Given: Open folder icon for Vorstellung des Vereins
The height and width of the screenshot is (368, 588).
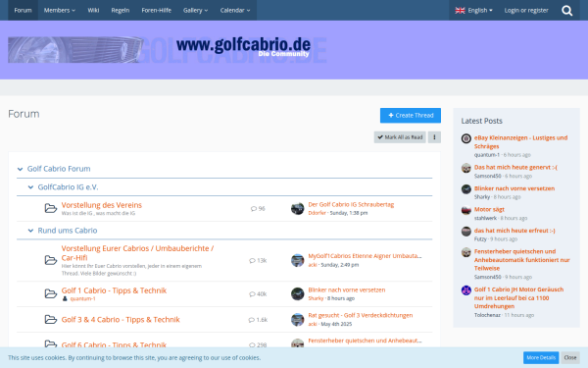Looking at the screenshot, I should click(x=51, y=208).
